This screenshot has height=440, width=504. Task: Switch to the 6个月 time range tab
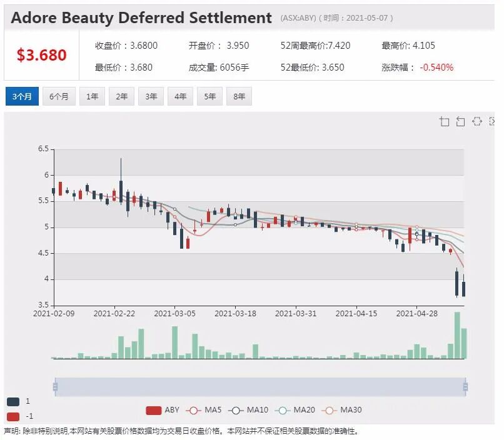59,96
